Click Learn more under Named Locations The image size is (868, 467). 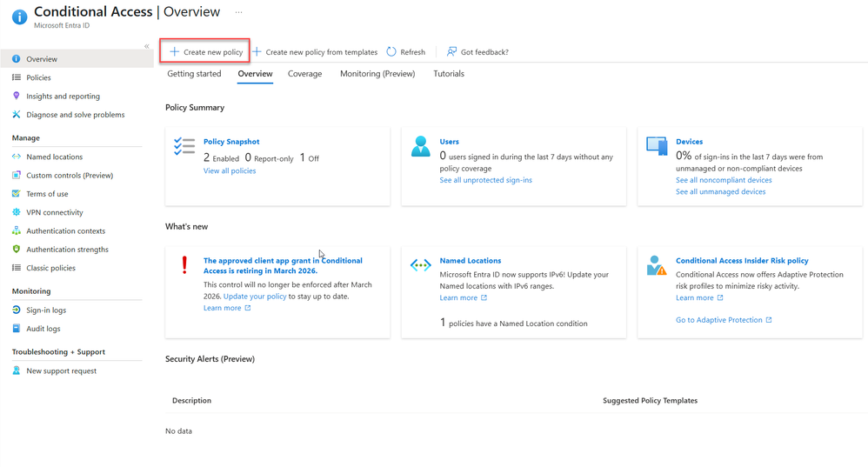pos(464,297)
